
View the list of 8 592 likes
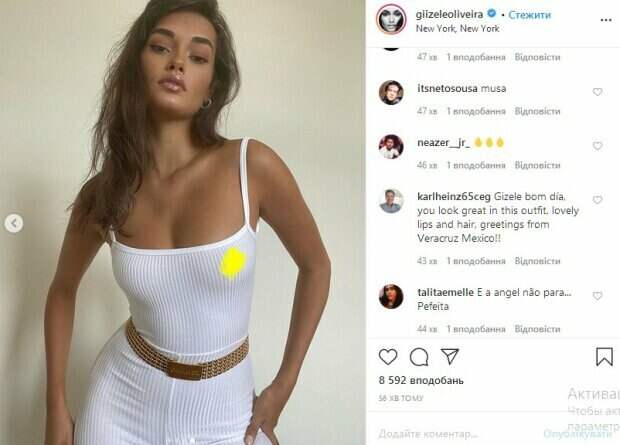(421, 380)
